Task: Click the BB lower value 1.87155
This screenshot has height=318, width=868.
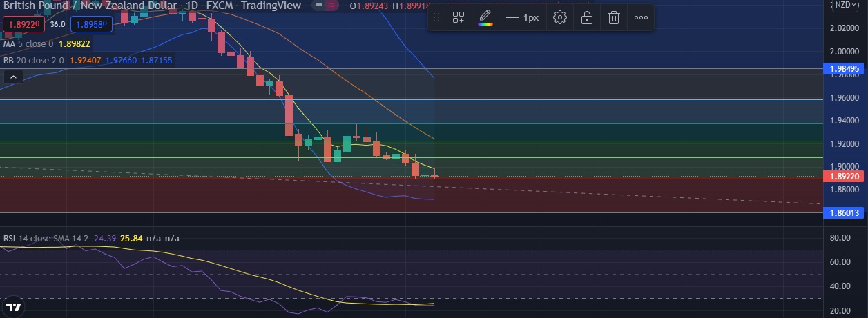Action: click(157, 60)
